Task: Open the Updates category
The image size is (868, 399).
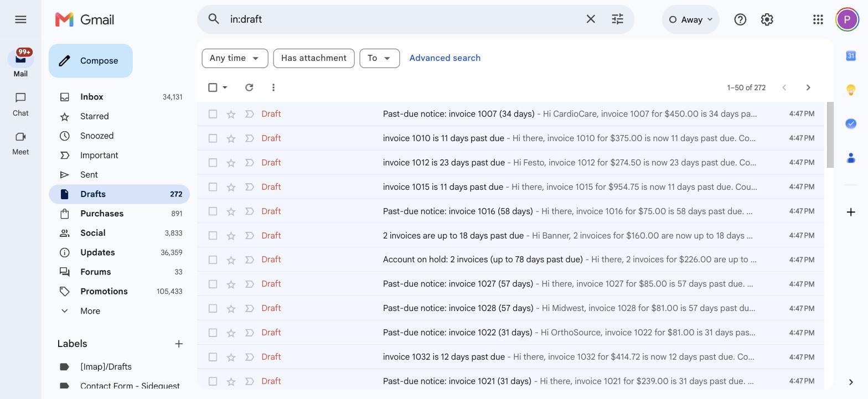Action: (x=119, y=252)
